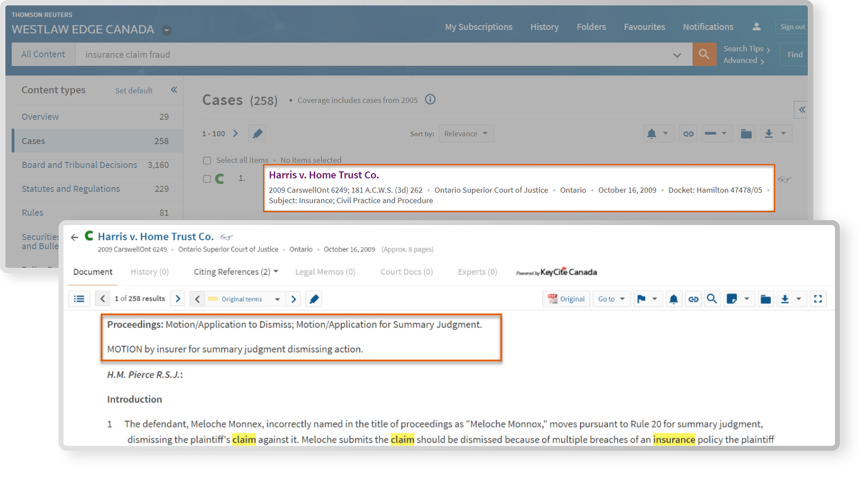
Task: Expand annotation options arrow in document toolbar
Action: coord(746,299)
